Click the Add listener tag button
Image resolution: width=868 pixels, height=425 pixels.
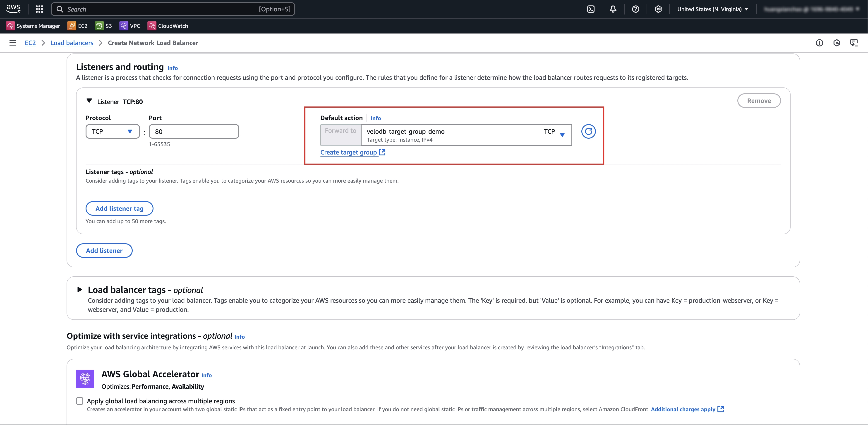pyautogui.click(x=119, y=208)
